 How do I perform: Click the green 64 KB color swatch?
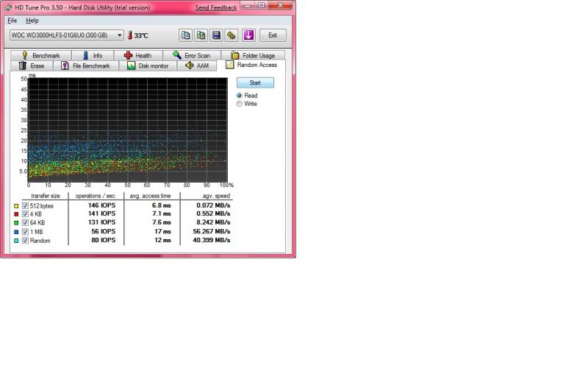point(16,223)
